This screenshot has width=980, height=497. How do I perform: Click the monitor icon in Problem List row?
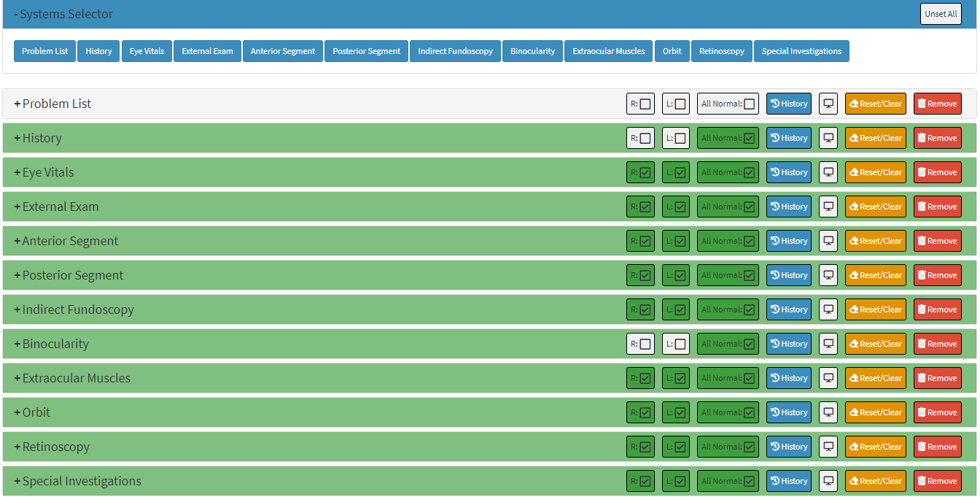click(828, 104)
